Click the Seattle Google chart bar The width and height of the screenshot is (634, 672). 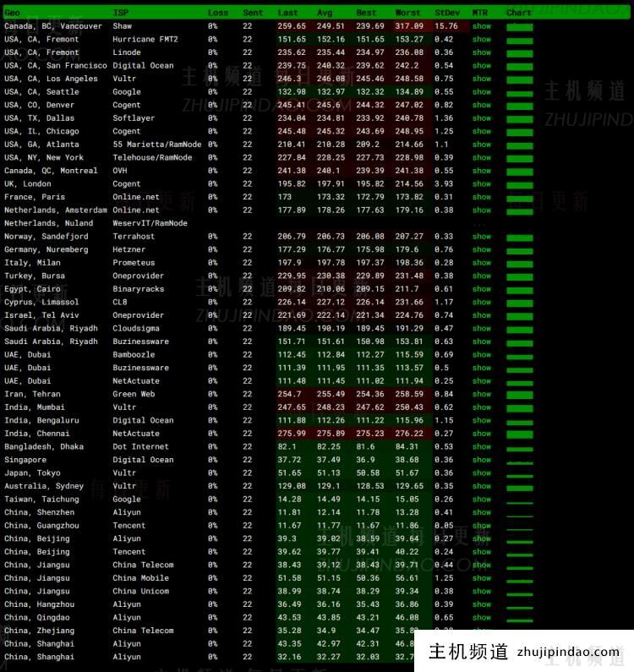tap(520, 93)
